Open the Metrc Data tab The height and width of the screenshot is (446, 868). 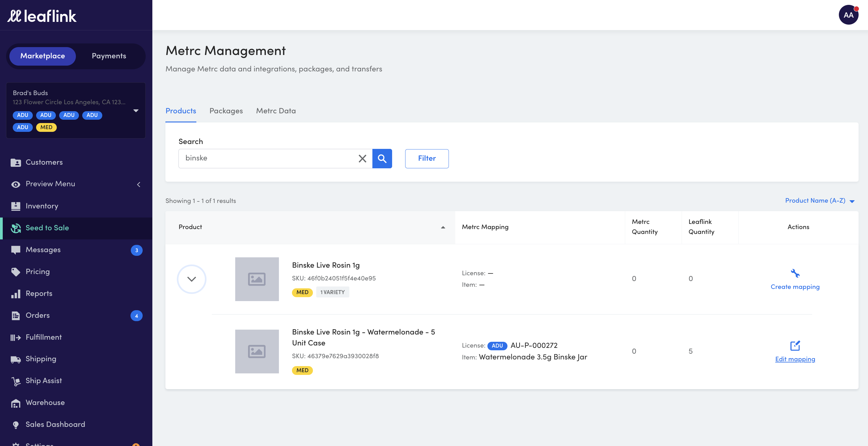click(x=276, y=111)
